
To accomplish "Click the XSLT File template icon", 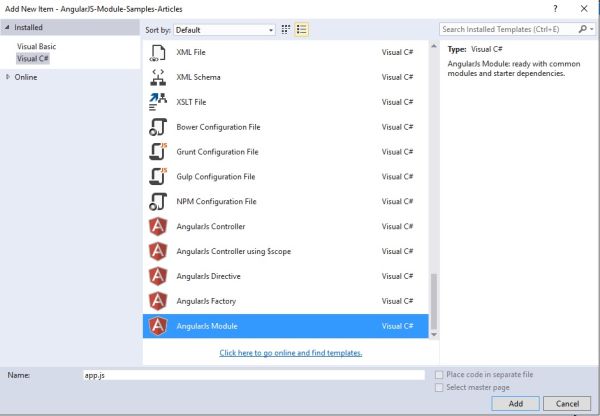I will point(158,102).
